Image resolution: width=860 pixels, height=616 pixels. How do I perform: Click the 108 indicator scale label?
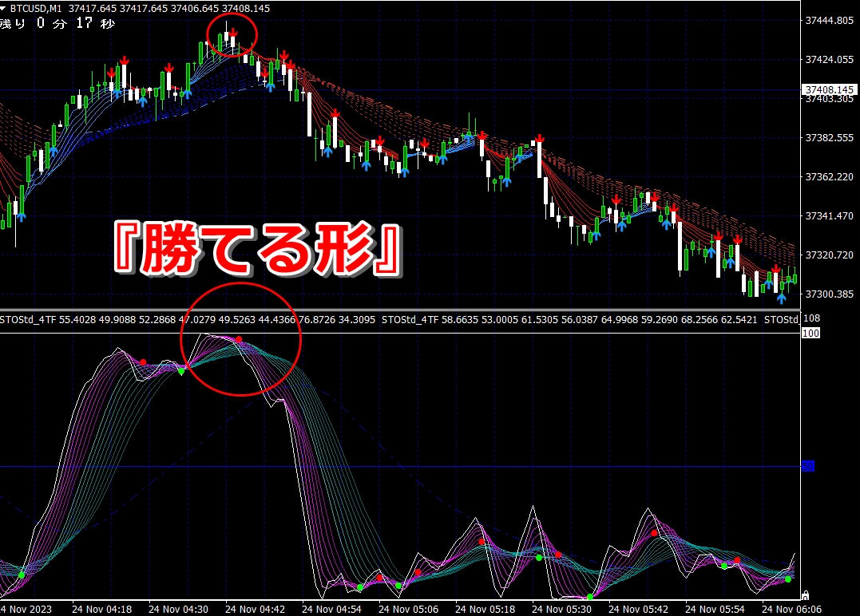click(812, 318)
